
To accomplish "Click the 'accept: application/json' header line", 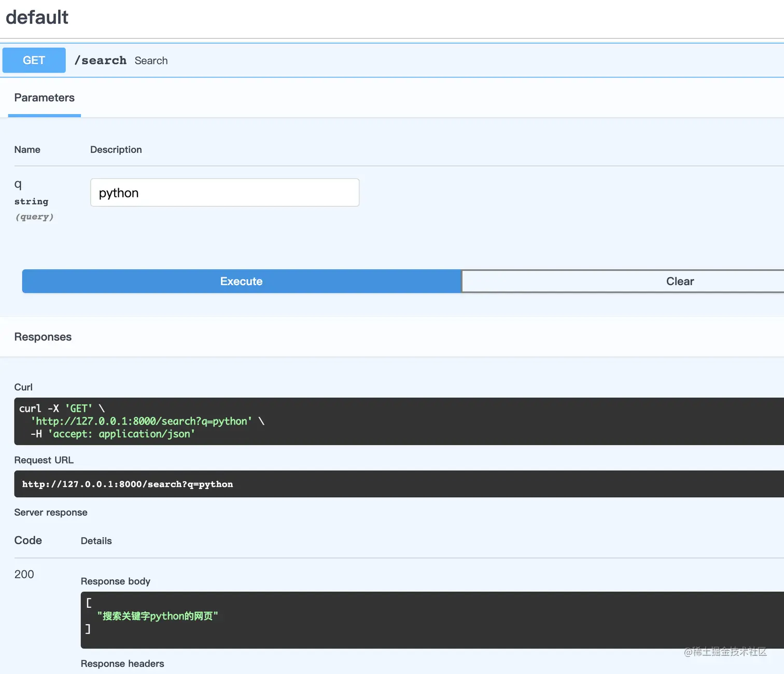I will click(x=113, y=434).
